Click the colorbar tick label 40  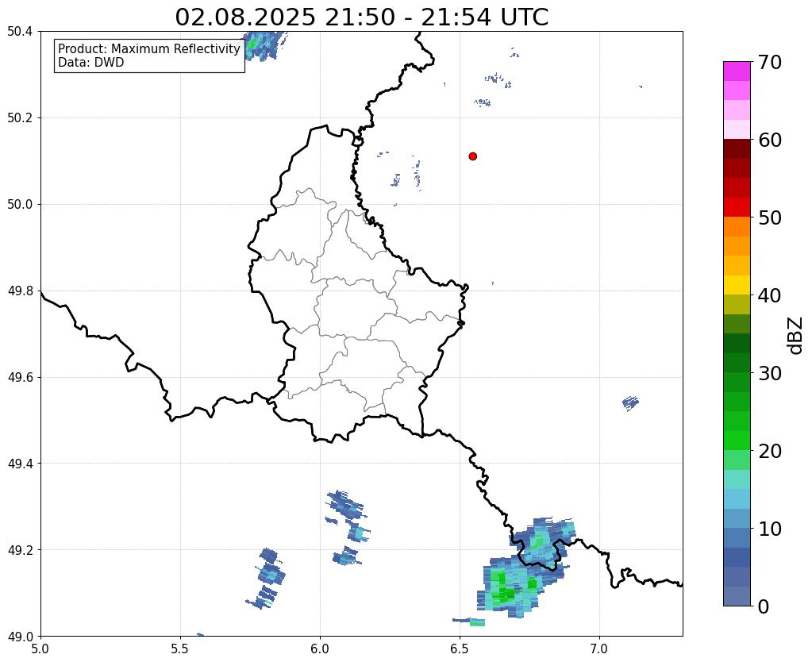(x=770, y=295)
